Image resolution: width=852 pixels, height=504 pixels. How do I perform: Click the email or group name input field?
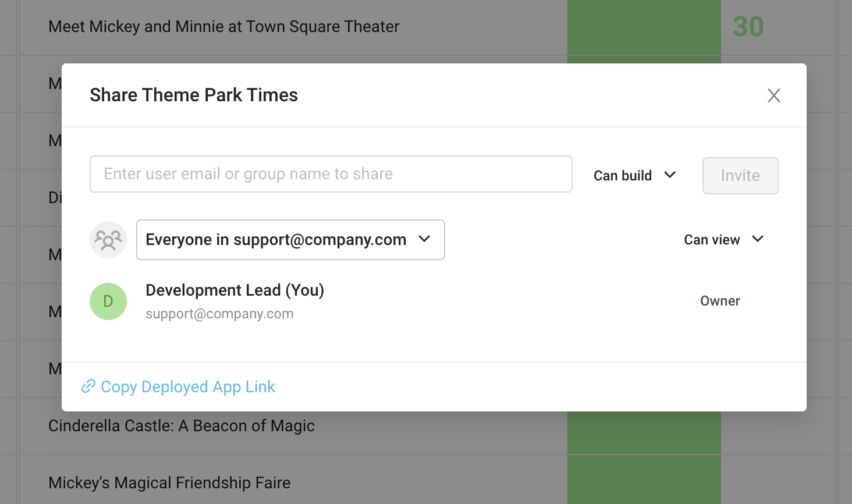tap(331, 173)
